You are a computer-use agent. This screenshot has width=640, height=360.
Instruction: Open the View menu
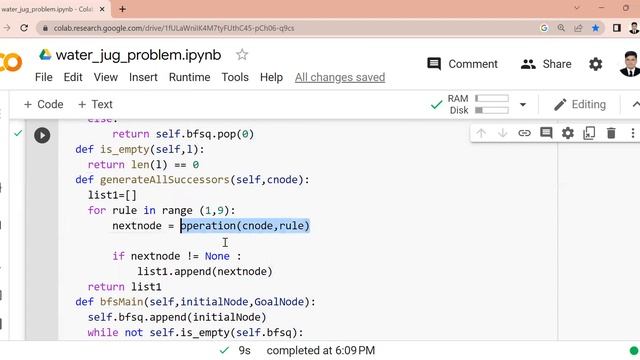coord(106,77)
